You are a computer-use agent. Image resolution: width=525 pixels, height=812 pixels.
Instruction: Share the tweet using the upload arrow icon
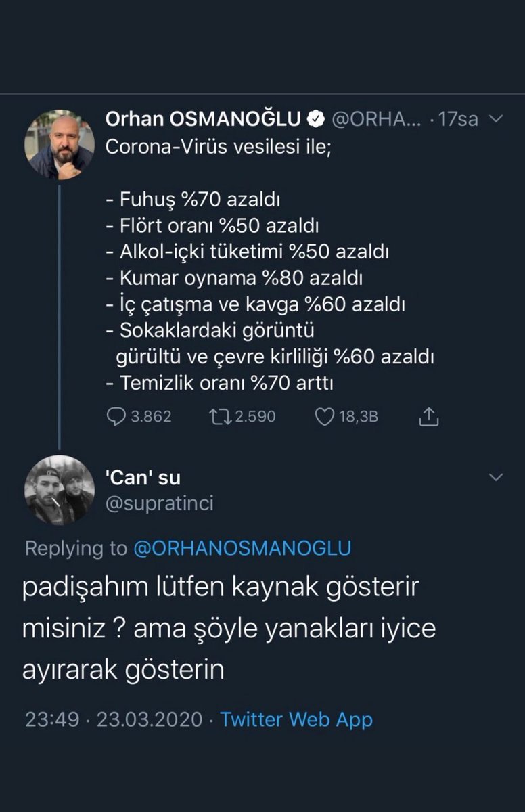[429, 418]
